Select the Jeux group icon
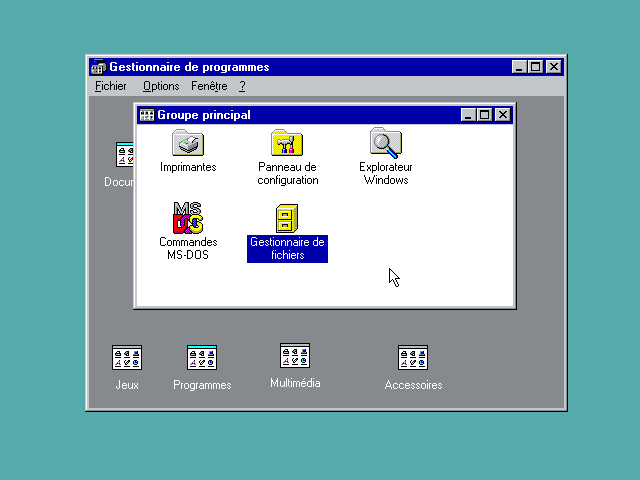The image size is (640, 480). 127,358
